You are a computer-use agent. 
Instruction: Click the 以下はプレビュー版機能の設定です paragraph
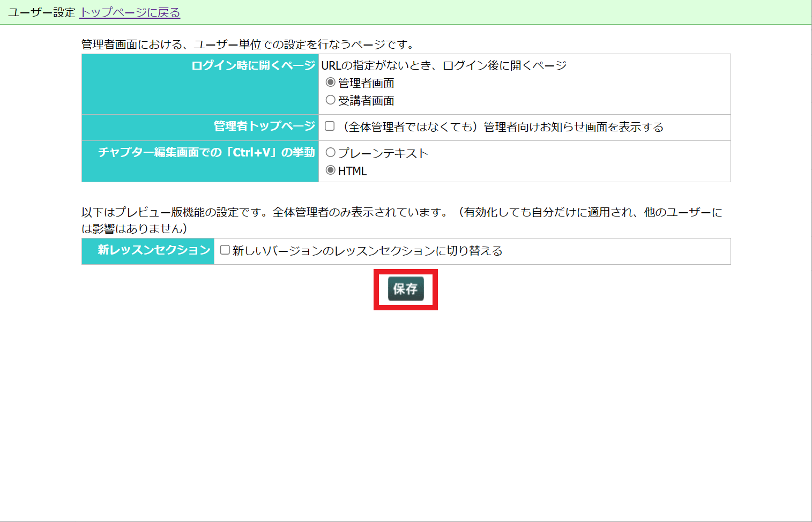(402, 220)
